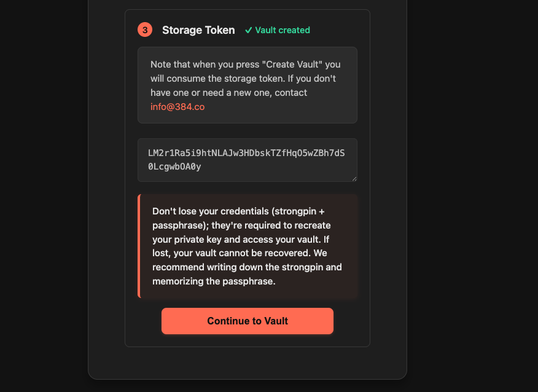Click the Create Vault note box
Screen dimensions: 538x392
[248, 85]
